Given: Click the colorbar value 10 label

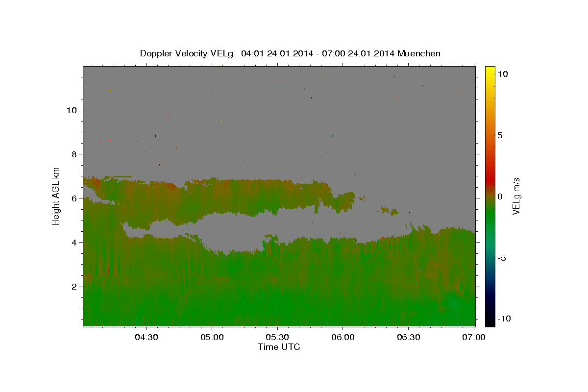Looking at the screenshot, I should pyautogui.click(x=502, y=73).
